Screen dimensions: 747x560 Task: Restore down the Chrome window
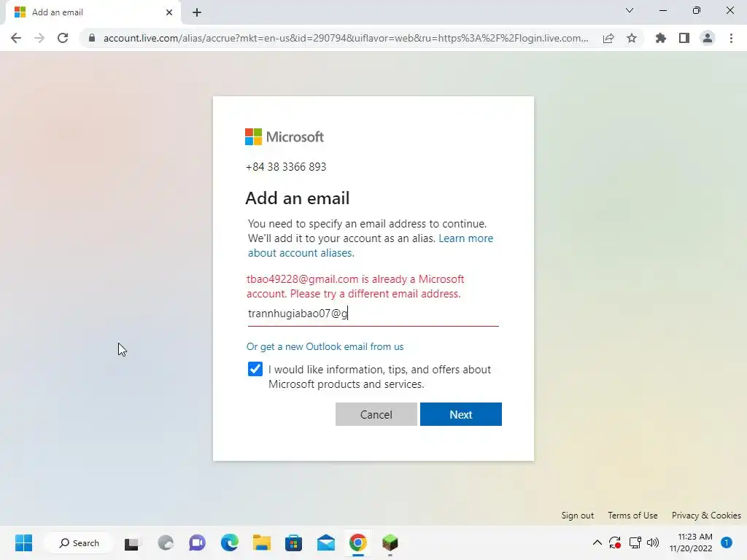pos(697,10)
